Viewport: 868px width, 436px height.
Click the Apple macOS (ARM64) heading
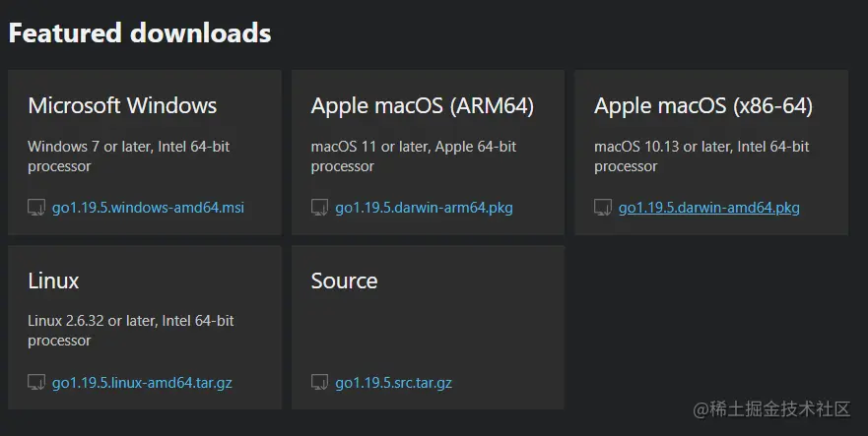[x=422, y=105]
